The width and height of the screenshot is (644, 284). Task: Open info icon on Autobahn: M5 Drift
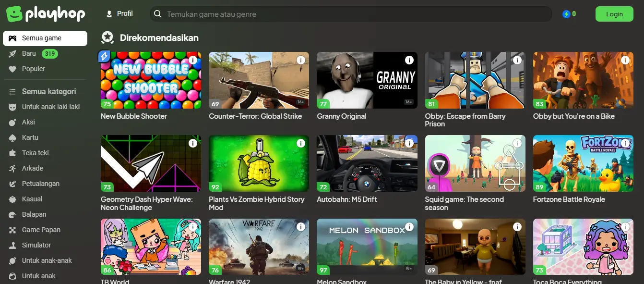[x=409, y=143]
